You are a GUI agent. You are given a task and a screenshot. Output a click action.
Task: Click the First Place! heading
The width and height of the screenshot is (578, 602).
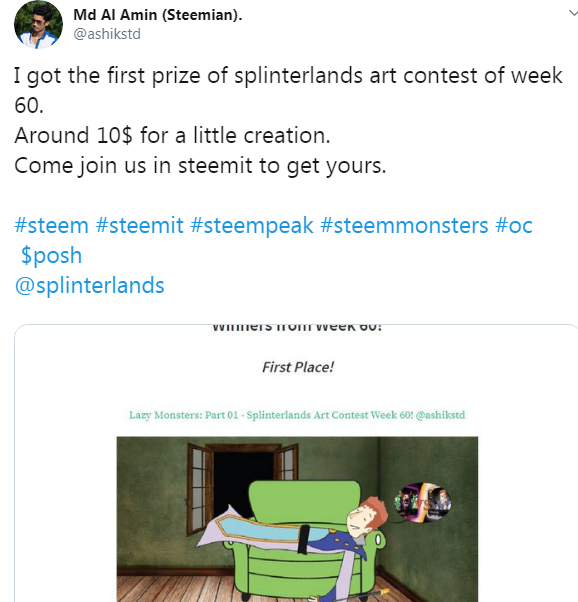click(x=298, y=367)
